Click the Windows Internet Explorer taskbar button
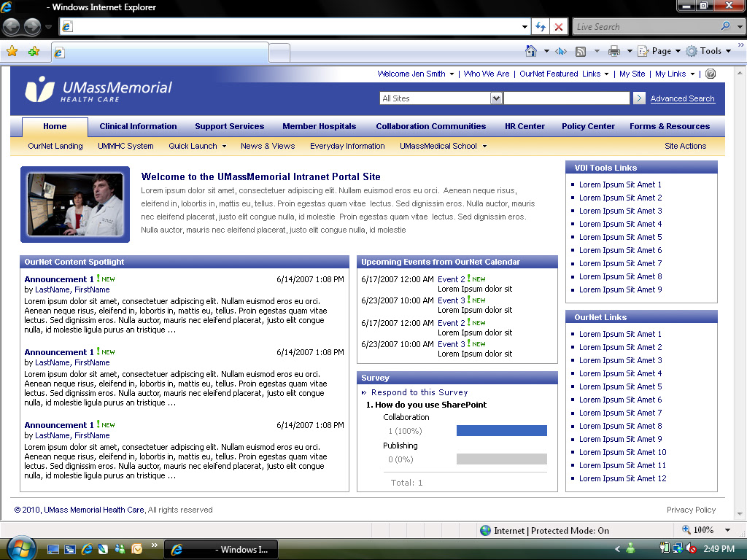 [220, 550]
